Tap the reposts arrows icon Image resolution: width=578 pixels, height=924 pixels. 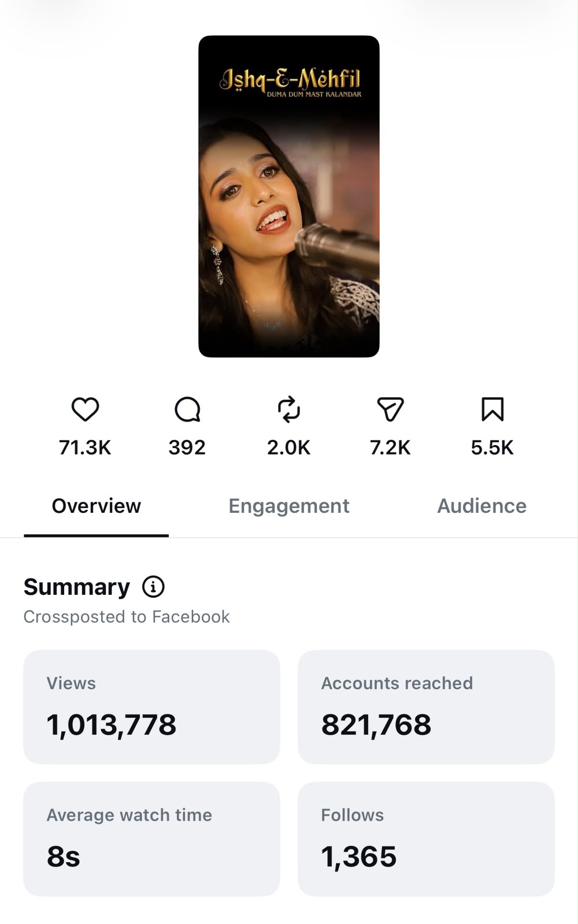coord(289,409)
